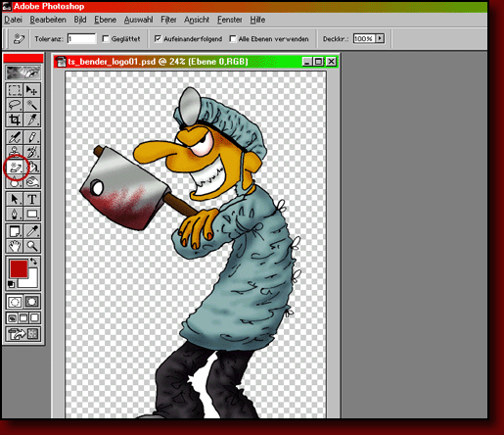The width and height of the screenshot is (504, 435).
Task: Select the Slice tool
Action: point(32,120)
